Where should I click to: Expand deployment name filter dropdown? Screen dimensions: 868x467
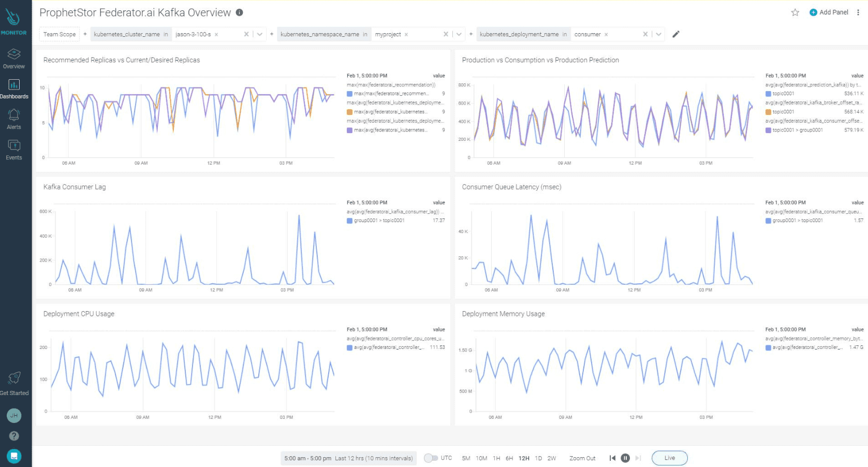(658, 34)
